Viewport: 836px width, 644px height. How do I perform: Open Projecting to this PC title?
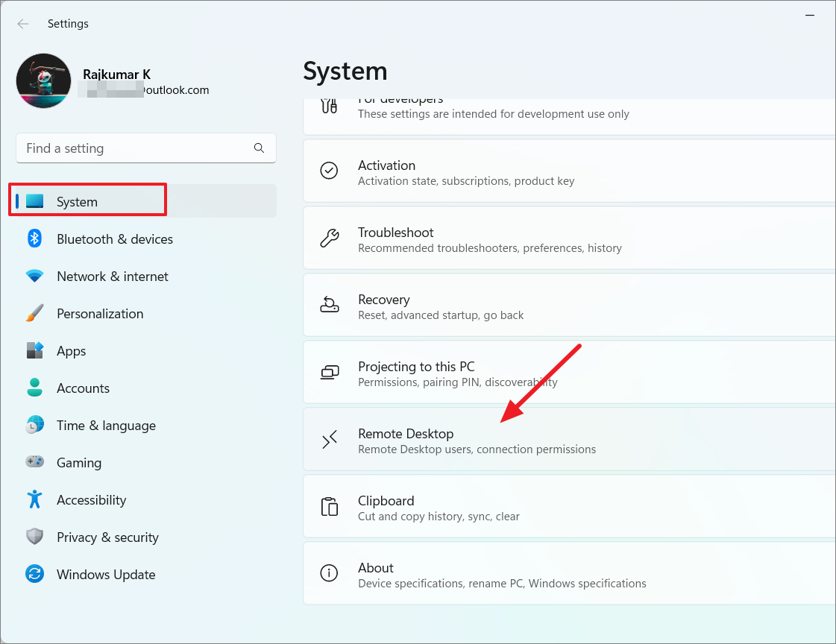[416, 367]
